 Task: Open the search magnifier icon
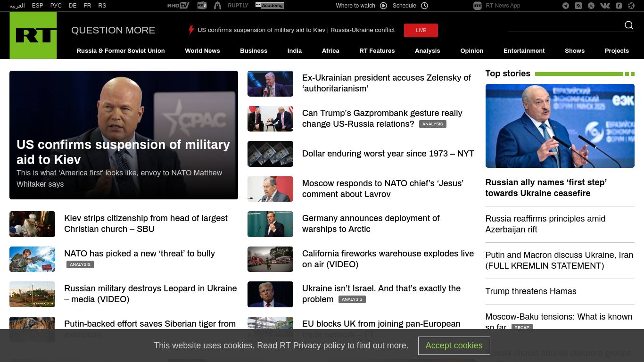pyautogui.click(x=629, y=25)
